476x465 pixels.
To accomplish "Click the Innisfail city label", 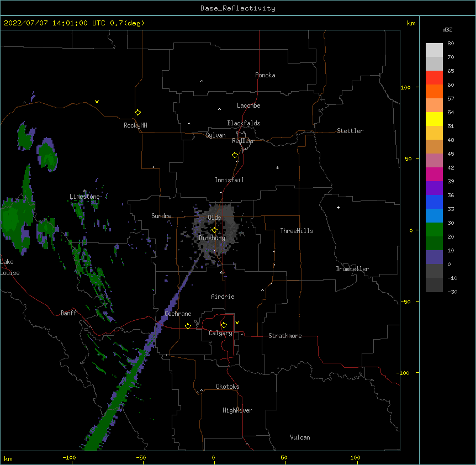I will pyautogui.click(x=229, y=180).
